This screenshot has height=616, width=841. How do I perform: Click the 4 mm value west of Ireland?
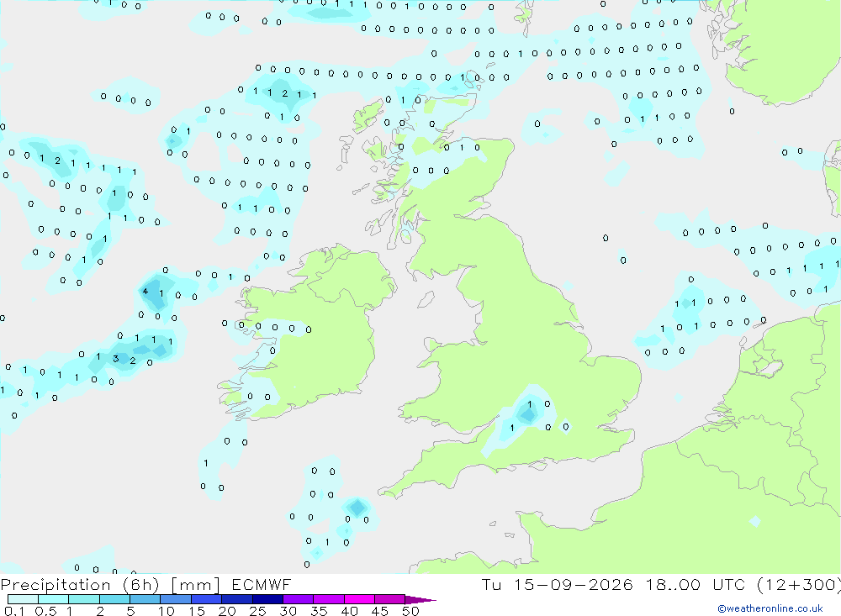[145, 292]
